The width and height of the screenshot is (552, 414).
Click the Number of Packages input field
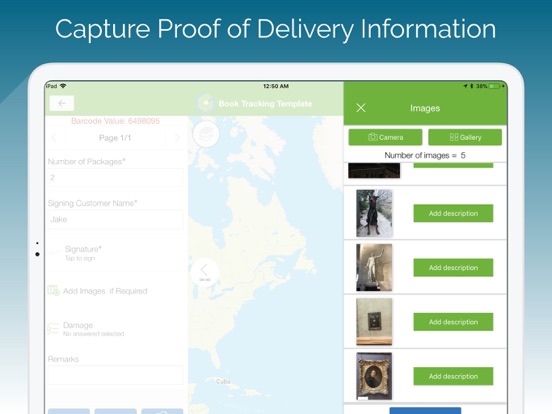click(115, 177)
